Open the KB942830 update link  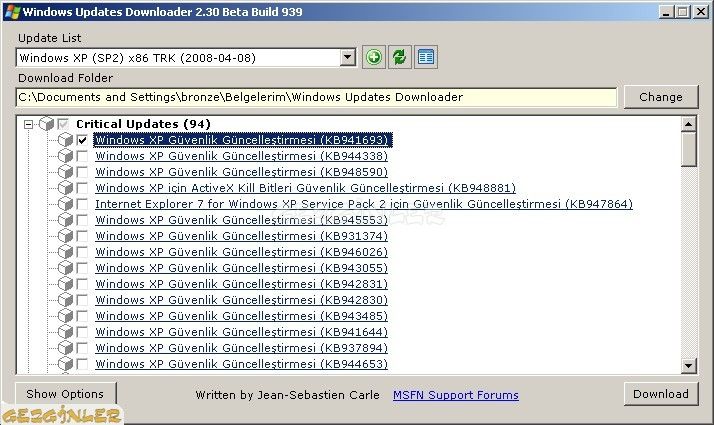[x=242, y=300]
